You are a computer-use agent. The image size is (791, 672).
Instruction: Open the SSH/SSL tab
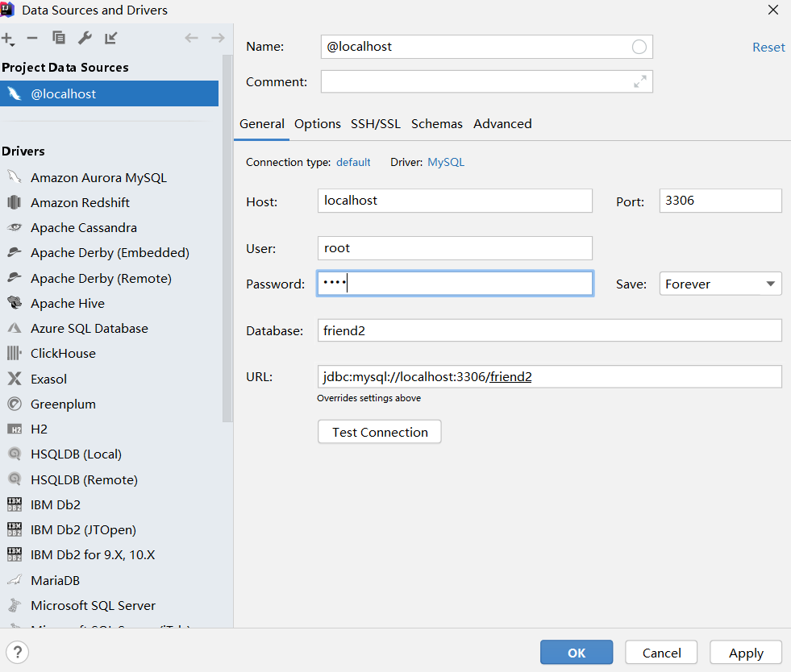tap(376, 124)
